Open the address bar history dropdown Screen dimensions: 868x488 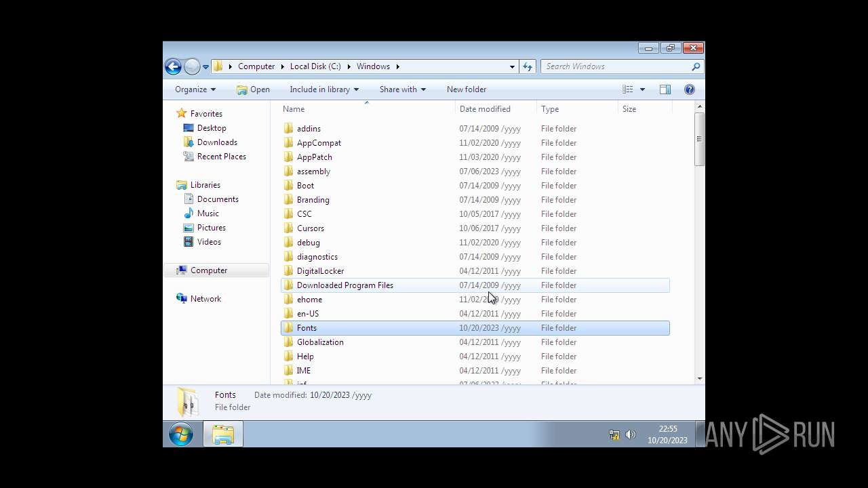coord(512,66)
